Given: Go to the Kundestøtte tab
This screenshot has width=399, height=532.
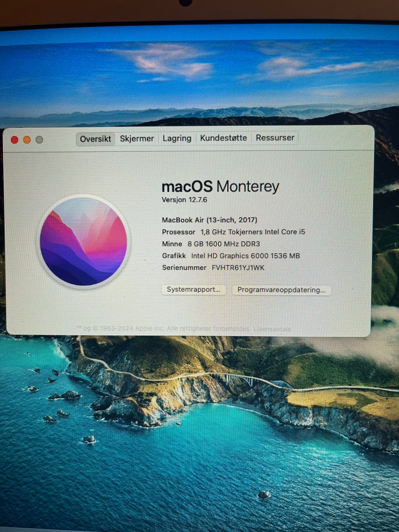Looking at the screenshot, I should tap(223, 138).
